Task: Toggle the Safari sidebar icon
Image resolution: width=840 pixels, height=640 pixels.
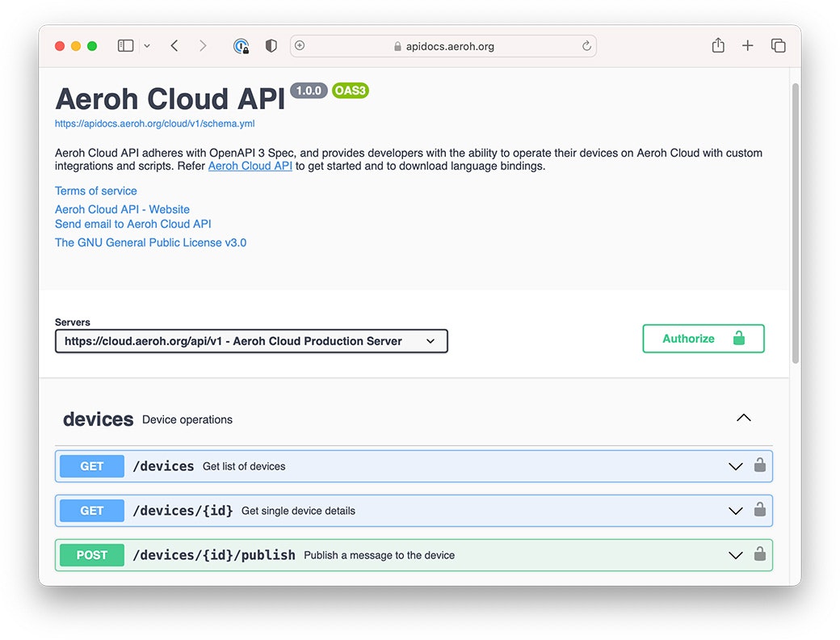Action: [x=125, y=45]
